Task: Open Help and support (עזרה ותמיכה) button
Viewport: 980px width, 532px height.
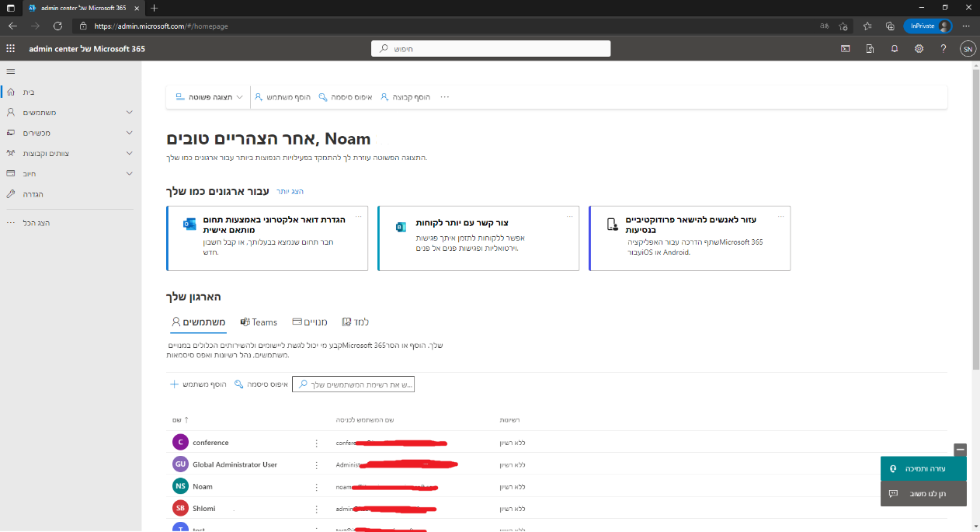Action: [923, 468]
